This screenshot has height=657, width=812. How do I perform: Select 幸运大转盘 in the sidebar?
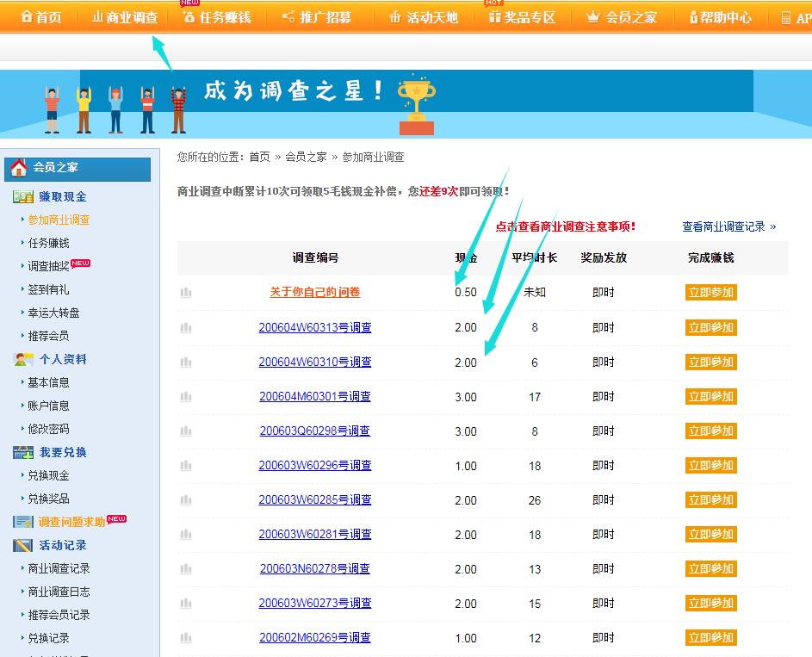pos(53,313)
